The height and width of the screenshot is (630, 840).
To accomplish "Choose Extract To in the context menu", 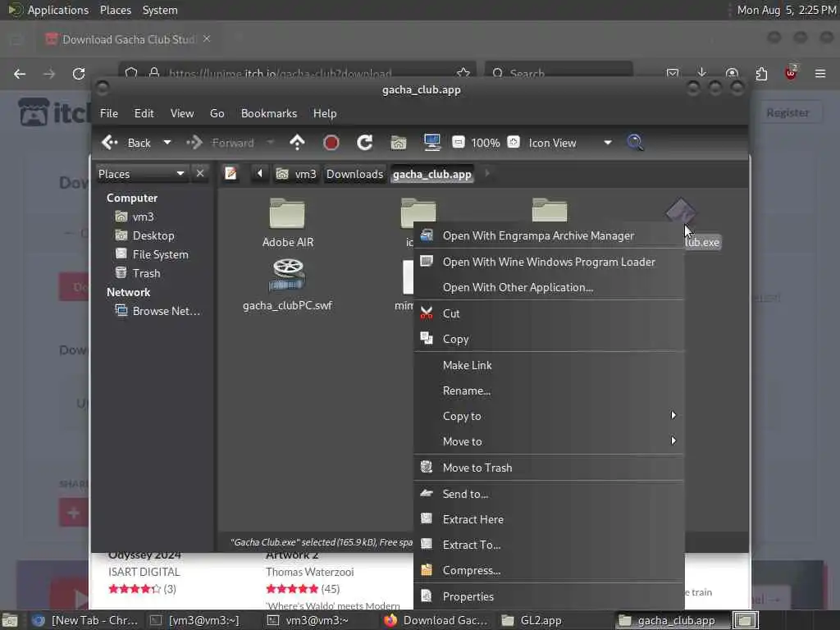I will point(549,545).
